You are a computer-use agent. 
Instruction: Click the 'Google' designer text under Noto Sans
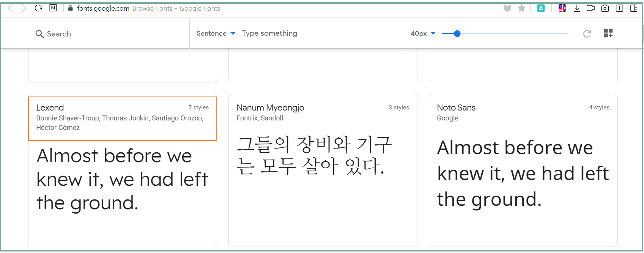click(448, 118)
